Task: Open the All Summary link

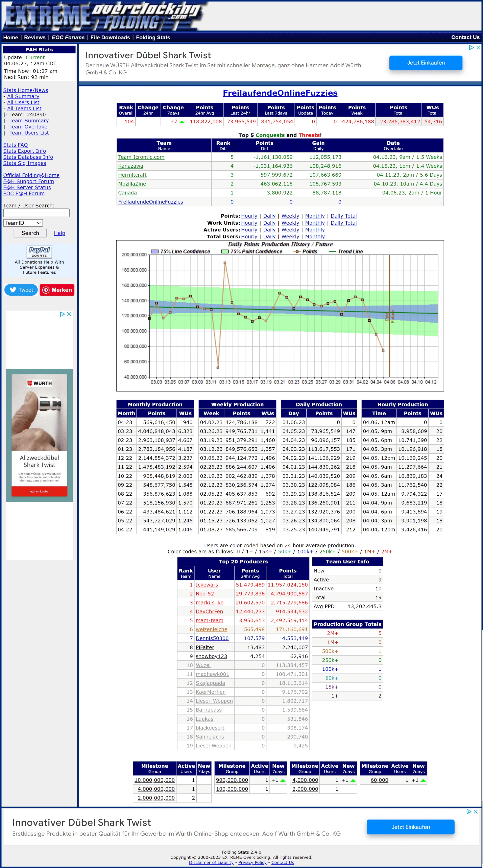Action: [23, 96]
